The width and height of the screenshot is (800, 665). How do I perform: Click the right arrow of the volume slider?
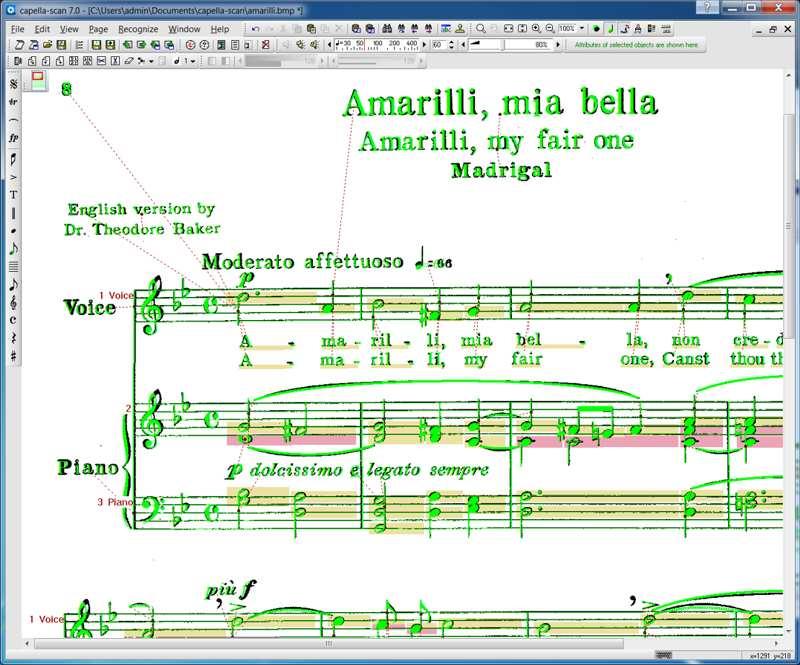[x=558, y=45]
